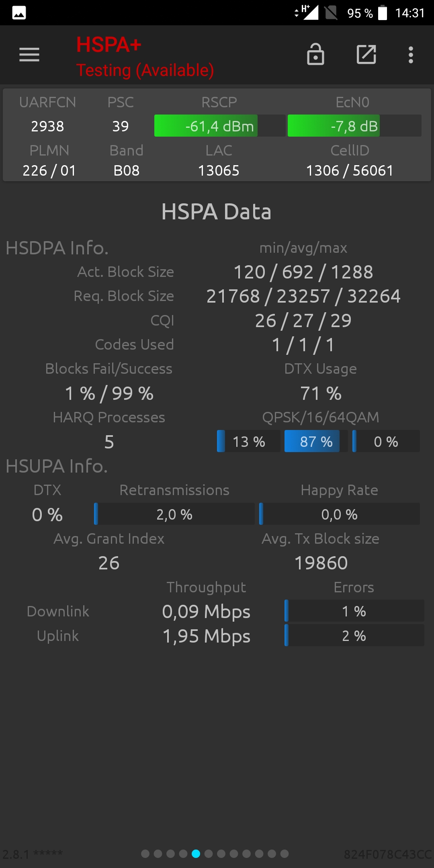This screenshot has width=434, height=868.
Task: Tap the image notification icon in status bar
Action: pyautogui.click(x=19, y=13)
